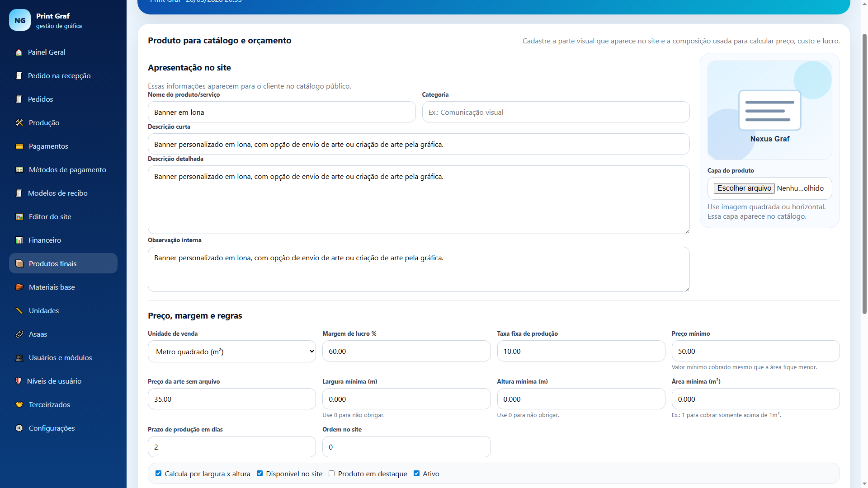The width and height of the screenshot is (868, 488).
Task: Click the Usuários e módulos people icon
Action: pos(19,358)
